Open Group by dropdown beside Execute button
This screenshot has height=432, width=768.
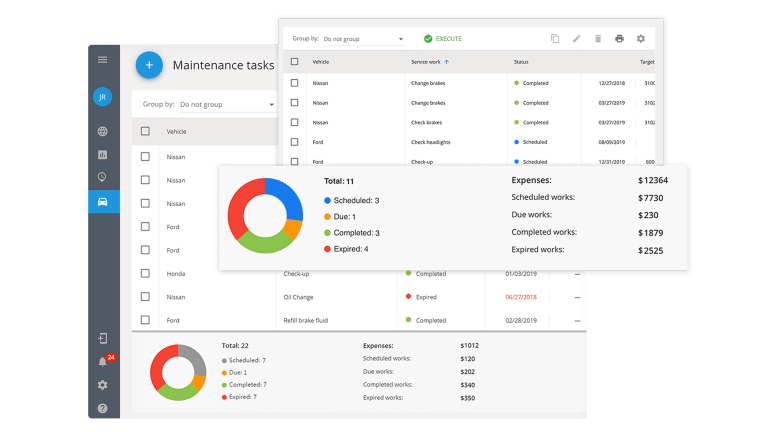pyautogui.click(x=360, y=39)
